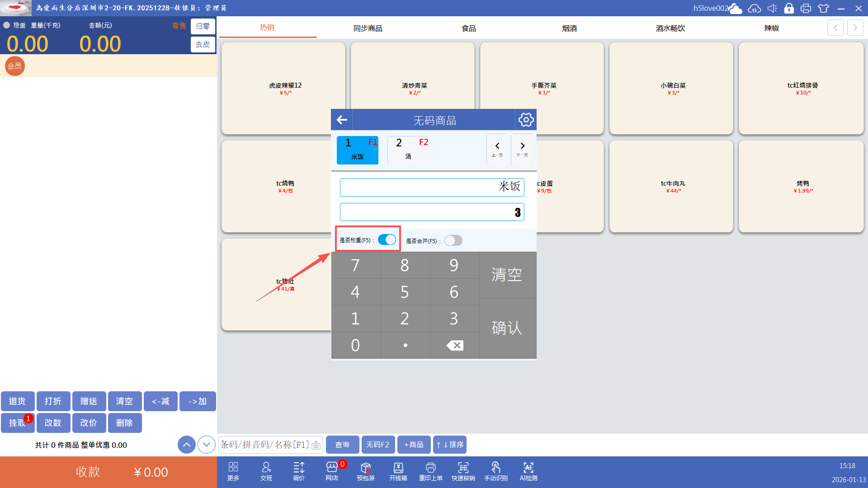
Task: Enable the 是否合并 merge switch
Action: click(453, 240)
